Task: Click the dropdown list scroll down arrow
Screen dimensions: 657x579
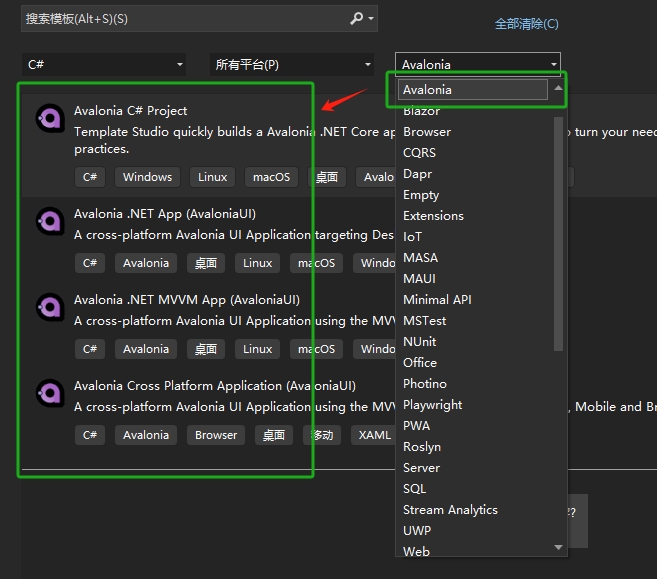Action: click(x=558, y=547)
